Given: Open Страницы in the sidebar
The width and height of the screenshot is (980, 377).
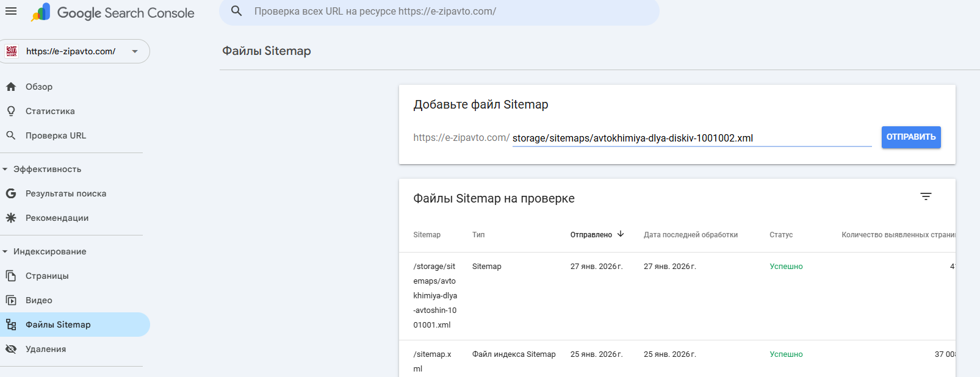Looking at the screenshot, I should pos(47,276).
